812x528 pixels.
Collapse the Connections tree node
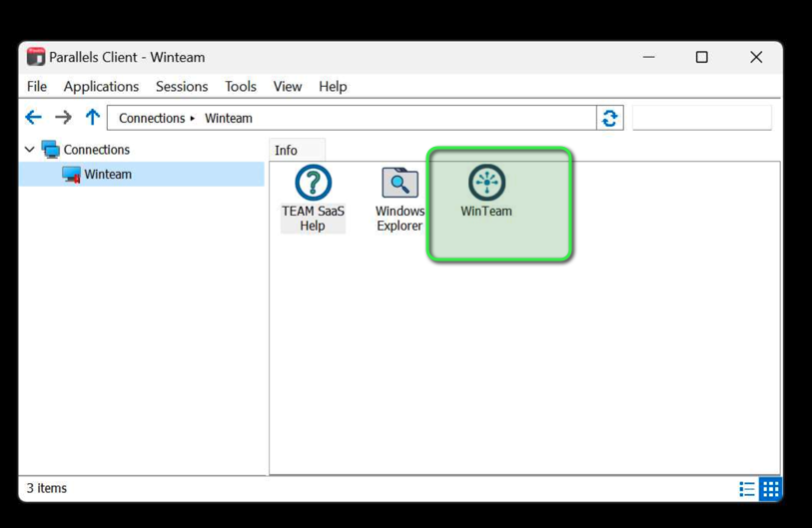click(x=30, y=150)
